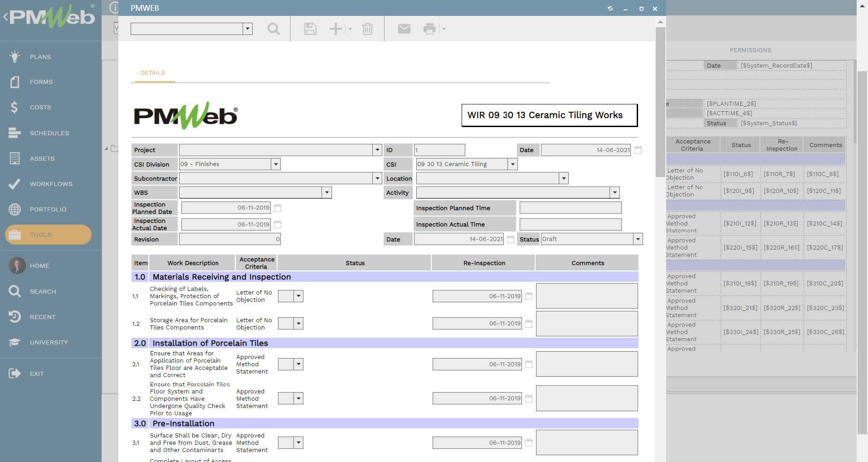Open the Tools menu entry in sidebar
This screenshot has height=462, width=868.
click(41, 235)
